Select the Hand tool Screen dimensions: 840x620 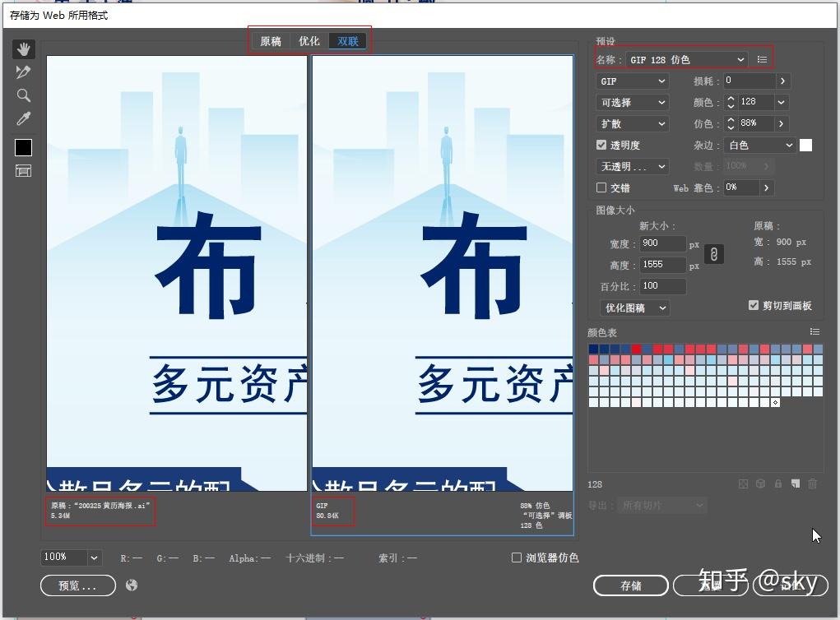pos(24,49)
